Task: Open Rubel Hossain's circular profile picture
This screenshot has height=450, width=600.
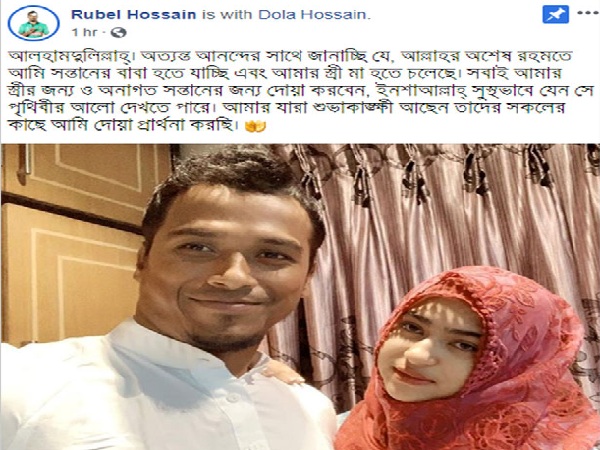Action: [x=34, y=23]
